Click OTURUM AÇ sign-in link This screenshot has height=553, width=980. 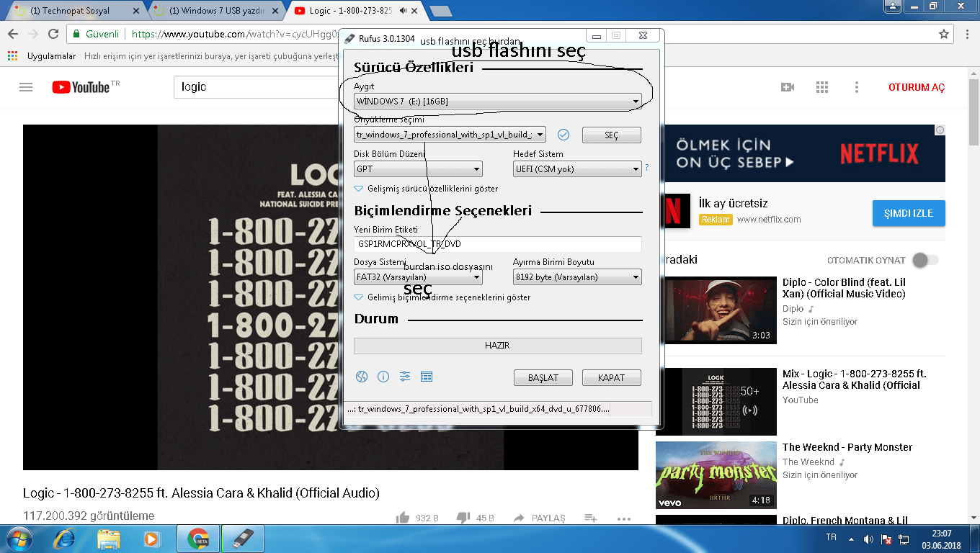pyautogui.click(x=917, y=87)
